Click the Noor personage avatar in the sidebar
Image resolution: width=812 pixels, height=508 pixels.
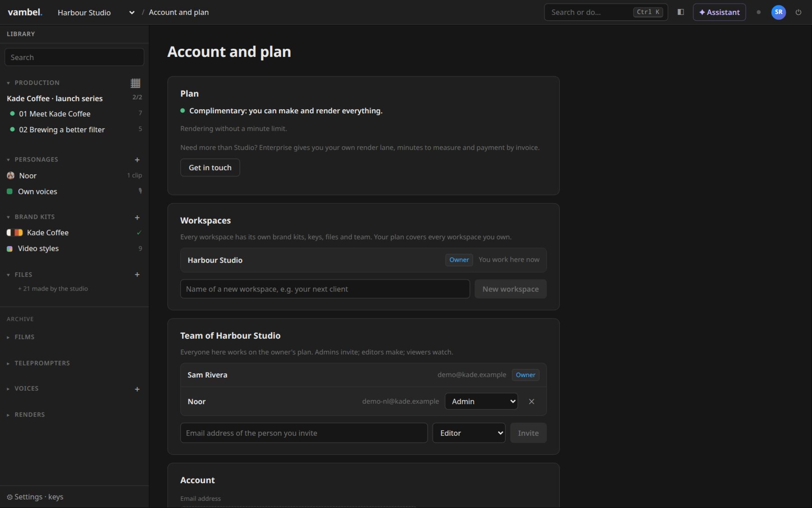pos(11,175)
